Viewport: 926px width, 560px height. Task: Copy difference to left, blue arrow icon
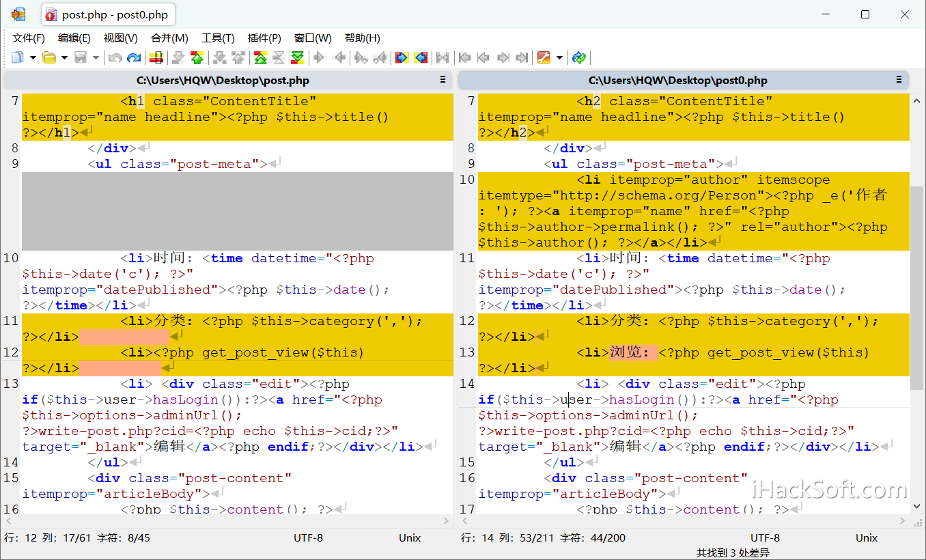click(x=421, y=57)
